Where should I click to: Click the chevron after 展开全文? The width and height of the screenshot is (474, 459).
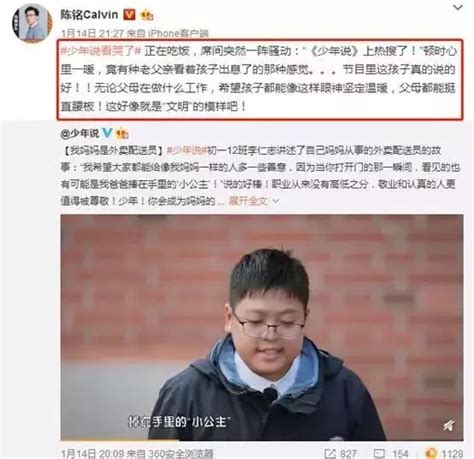pos(276,201)
